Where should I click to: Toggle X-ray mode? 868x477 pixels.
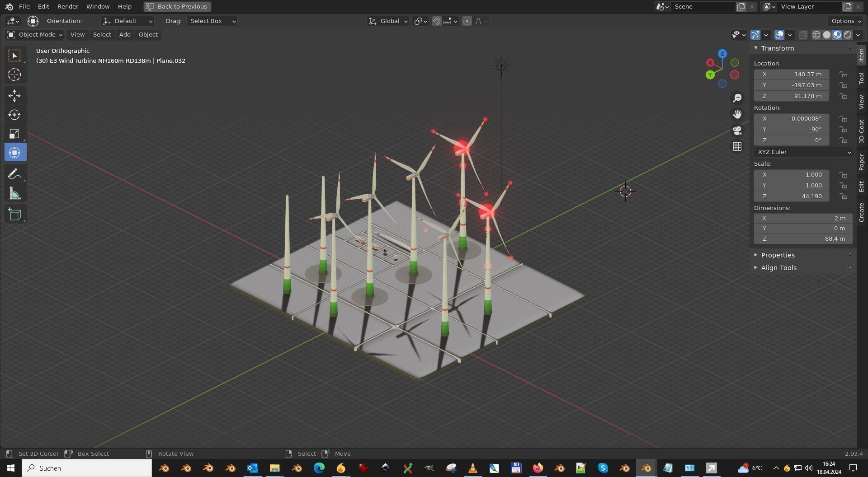coord(803,35)
